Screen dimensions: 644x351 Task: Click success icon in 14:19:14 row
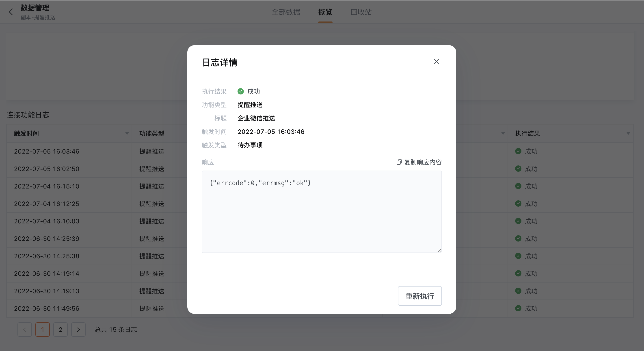(x=518, y=274)
